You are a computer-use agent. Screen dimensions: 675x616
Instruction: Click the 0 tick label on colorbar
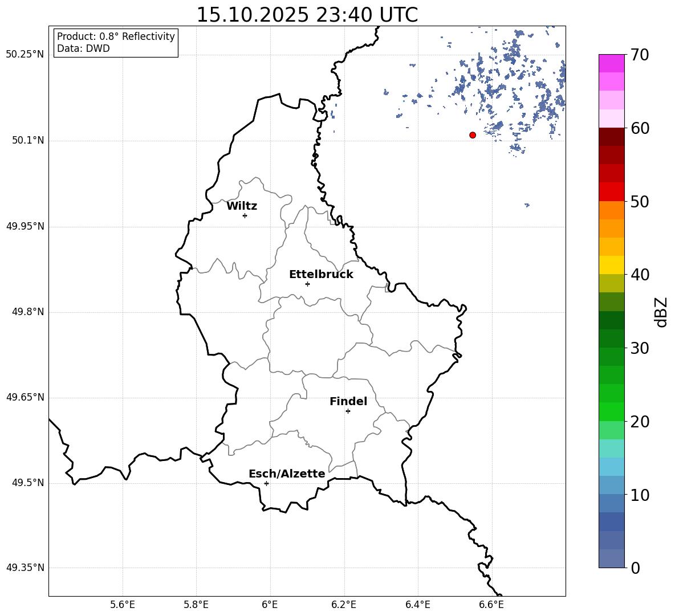pyautogui.click(x=635, y=568)
